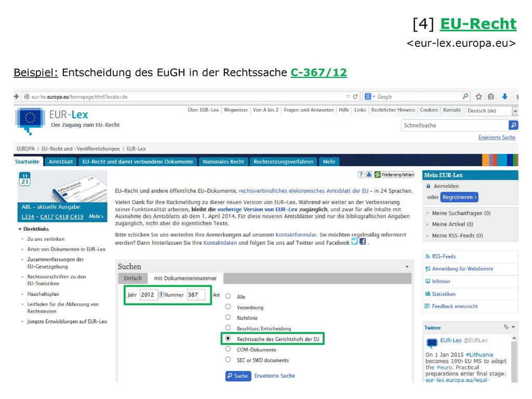Click the blue downloads arrow icon
532x399 pixels.
click(x=504, y=96)
